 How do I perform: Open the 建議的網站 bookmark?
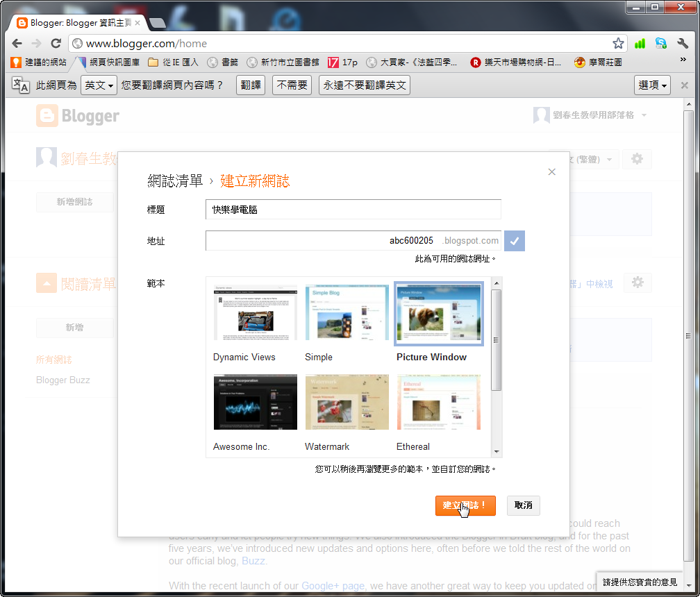[x=39, y=62]
